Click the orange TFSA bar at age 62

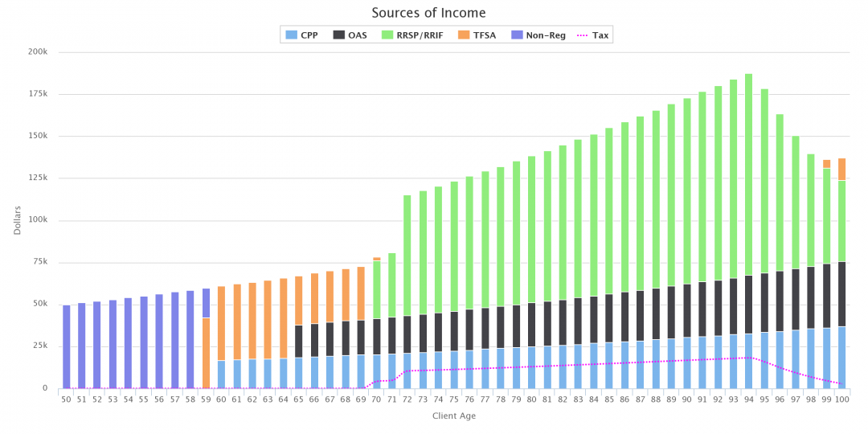click(252, 321)
